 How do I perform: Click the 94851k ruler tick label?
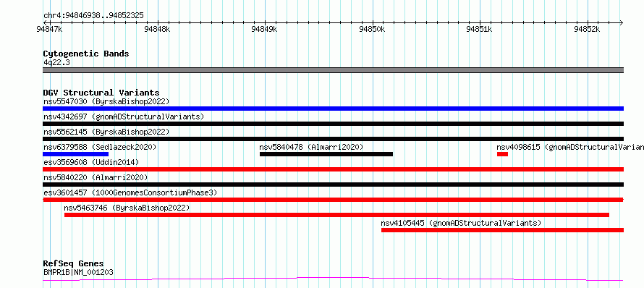tap(479, 29)
